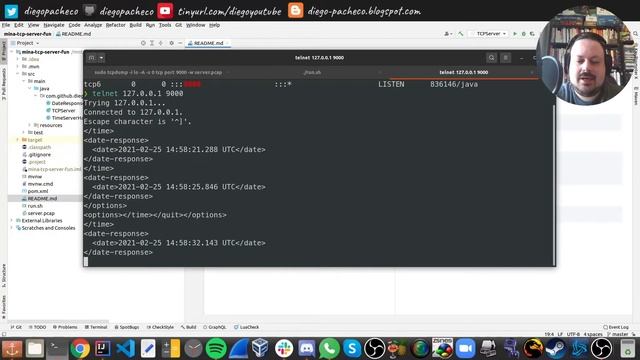
Task: Open Slack from the dock
Action: [x=284, y=349]
